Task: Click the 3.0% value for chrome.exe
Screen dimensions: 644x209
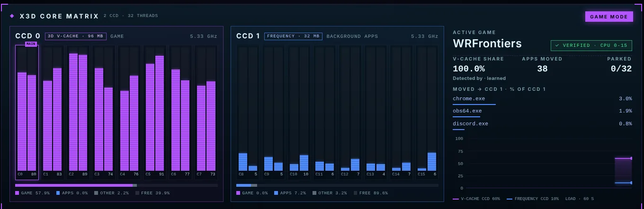Action: point(625,99)
